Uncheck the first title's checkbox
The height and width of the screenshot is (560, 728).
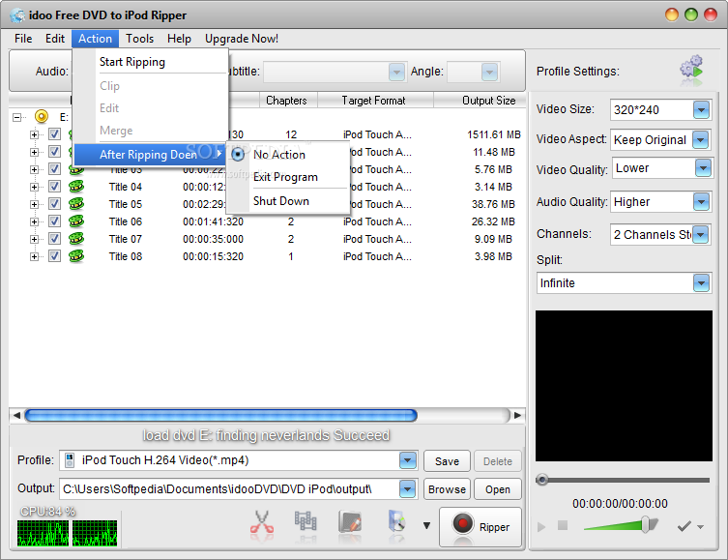tap(54, 134)
